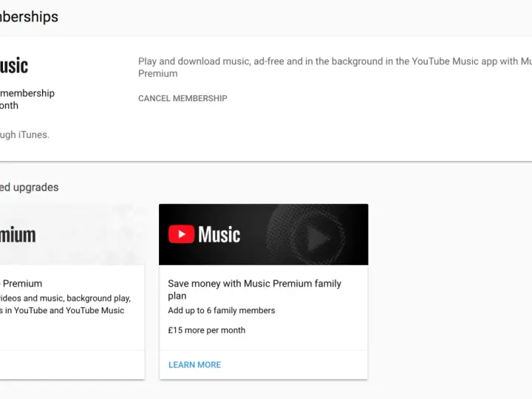Click the 'ed upgrades' section heading
This screenshot has height=399, width=532.
29,187
